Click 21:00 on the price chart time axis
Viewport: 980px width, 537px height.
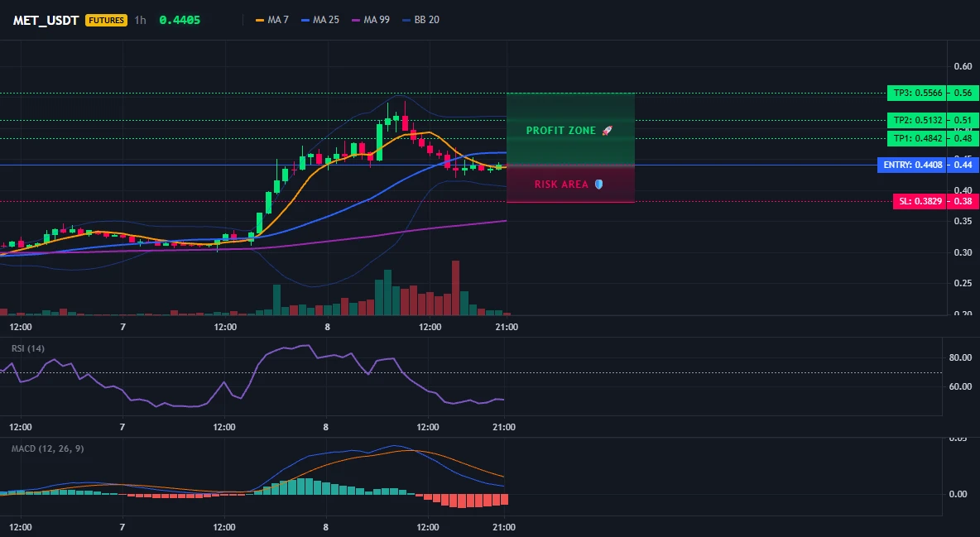[x=507, y=327]
